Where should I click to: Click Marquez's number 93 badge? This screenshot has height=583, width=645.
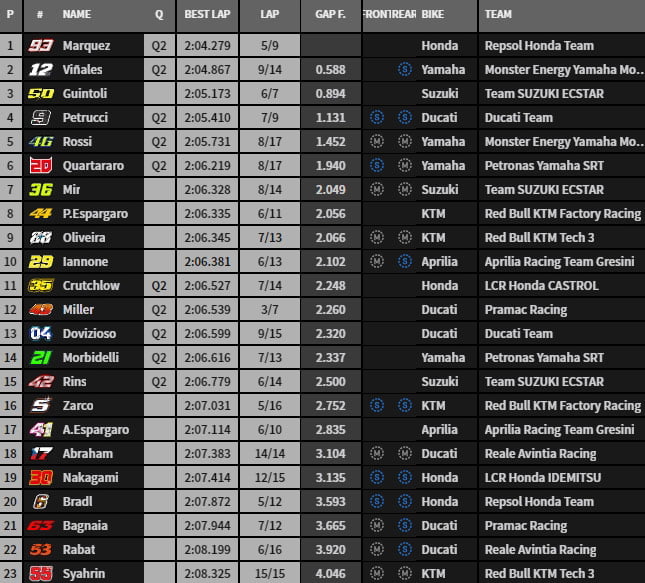tap(40, 45)
